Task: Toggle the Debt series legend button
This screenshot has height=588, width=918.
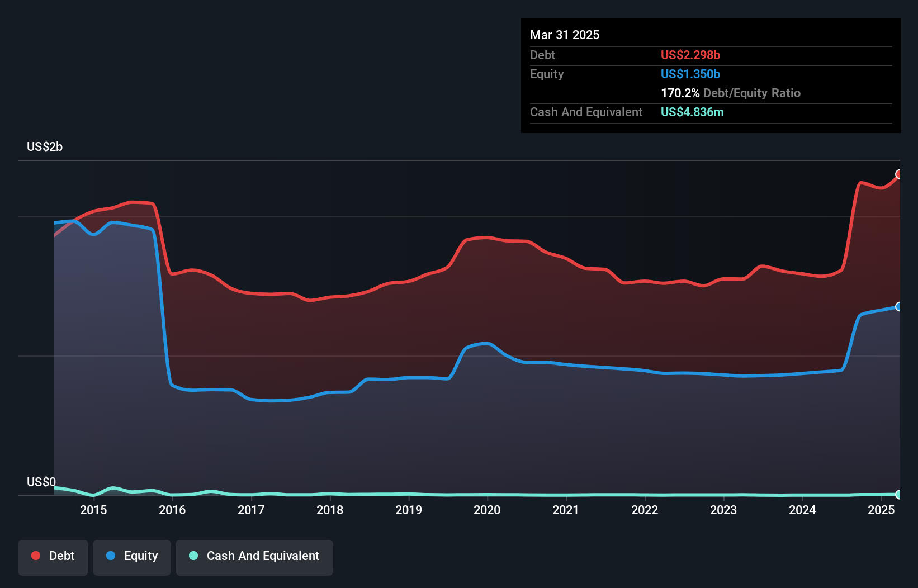Action: pos(53,557)
